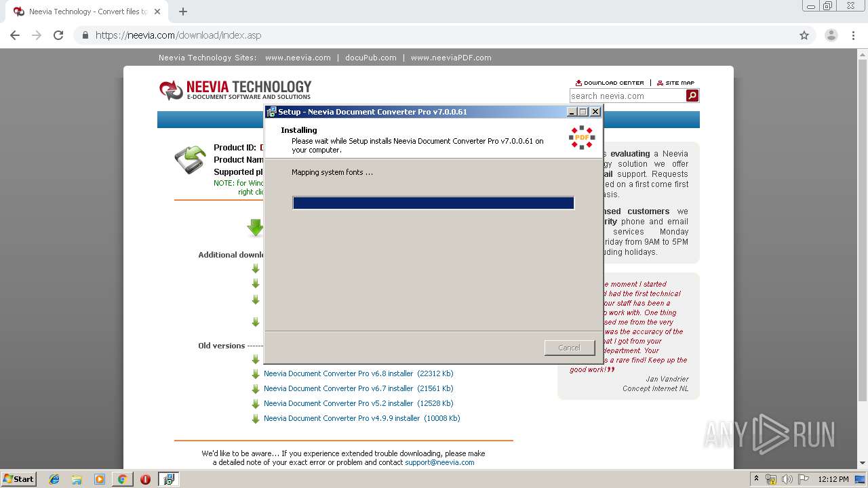Click the Setup title bar icon

click(x=271, y=112)
